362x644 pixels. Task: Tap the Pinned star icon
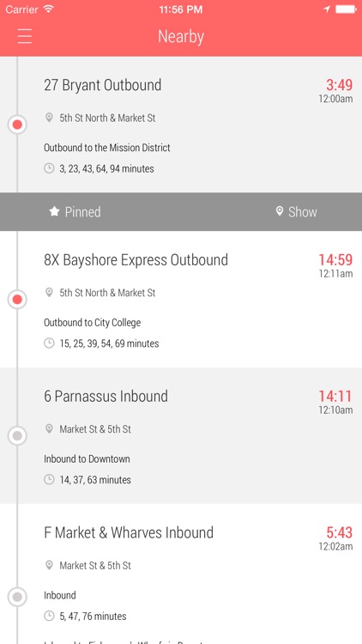pos(54,211)
